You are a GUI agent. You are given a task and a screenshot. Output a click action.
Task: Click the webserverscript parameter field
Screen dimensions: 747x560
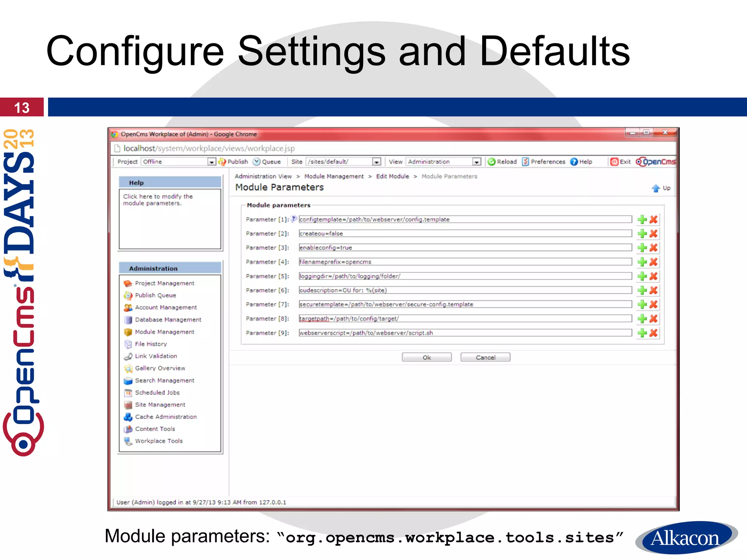pyautogui.click(x=465, y=333)
